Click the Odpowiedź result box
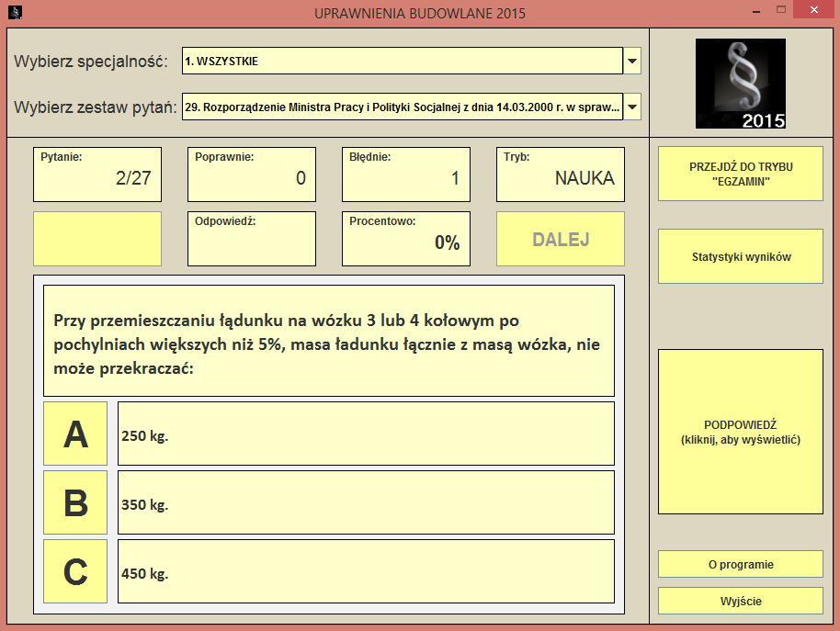 (252, 239)
